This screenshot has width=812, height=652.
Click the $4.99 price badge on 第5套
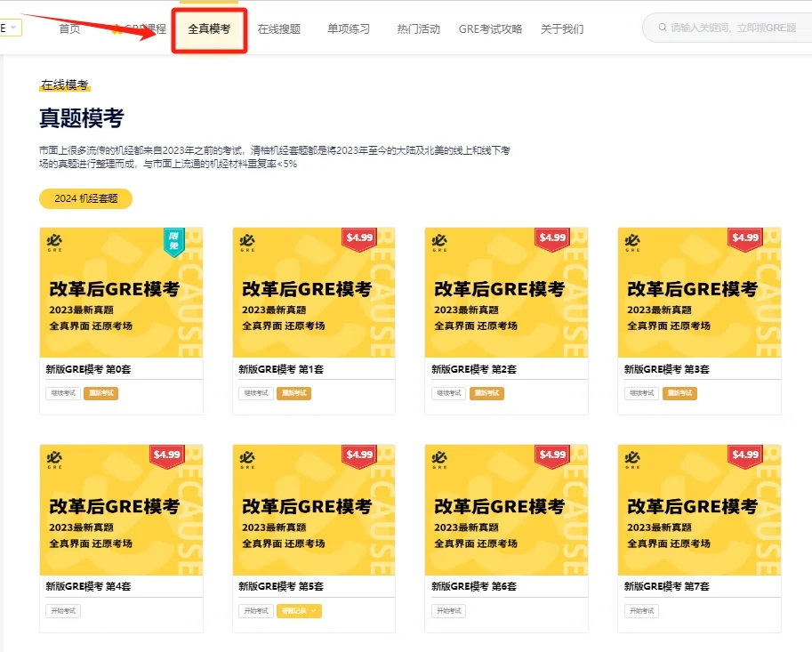click(x=359, y=455)
